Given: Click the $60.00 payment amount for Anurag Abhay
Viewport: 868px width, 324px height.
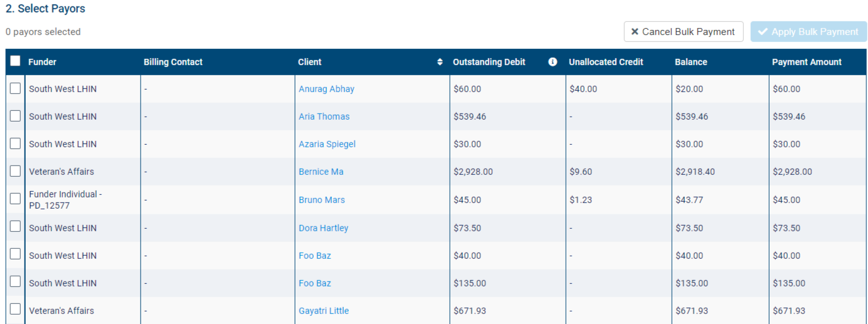Looking at the screenshot, I should [x=786, y=89].
